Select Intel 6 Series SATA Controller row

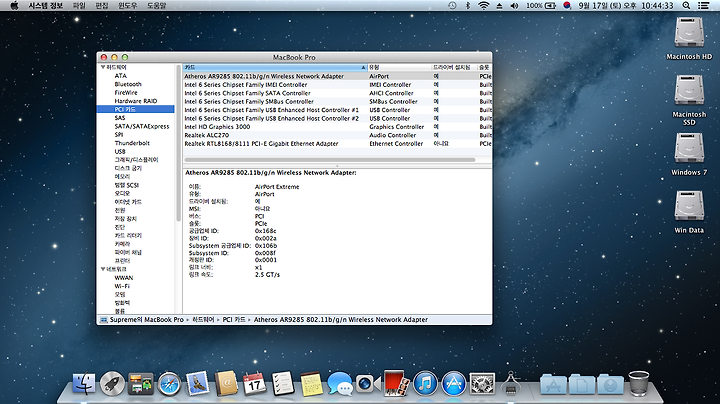(x=338, y=93)
